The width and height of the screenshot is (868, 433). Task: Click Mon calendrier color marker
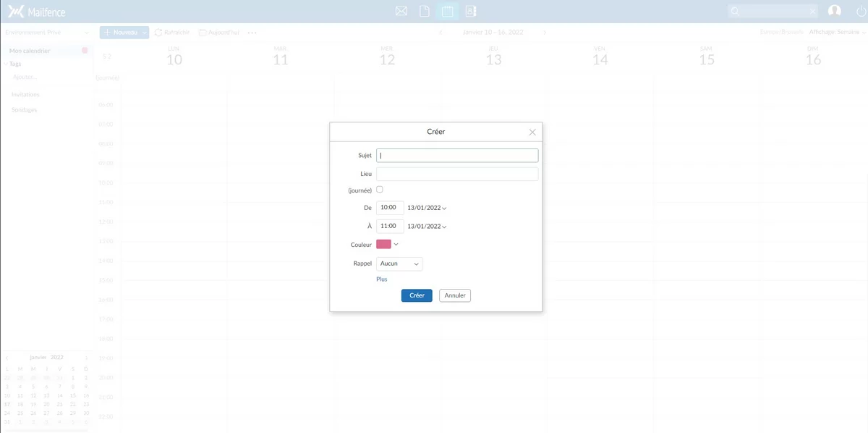point(85,51)
